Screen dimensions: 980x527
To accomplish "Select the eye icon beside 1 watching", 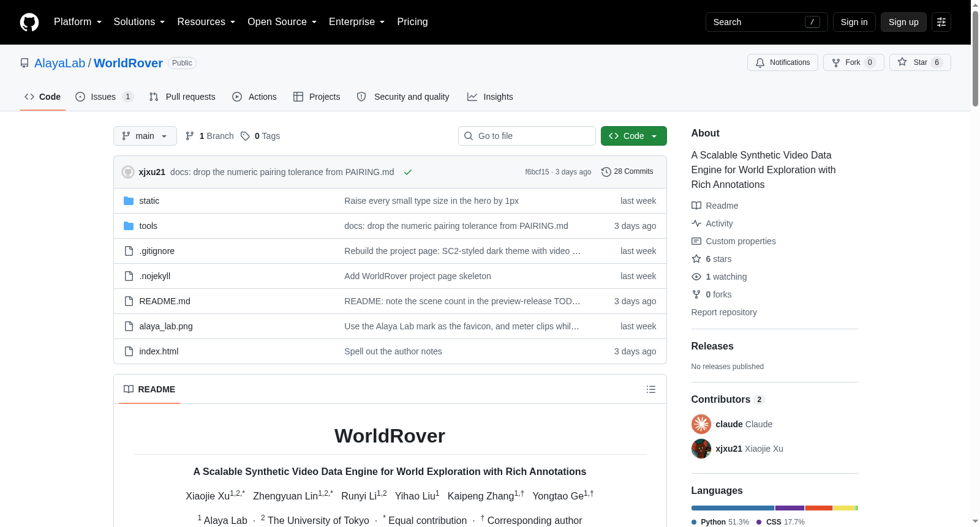I will click(x=696, y=277).
